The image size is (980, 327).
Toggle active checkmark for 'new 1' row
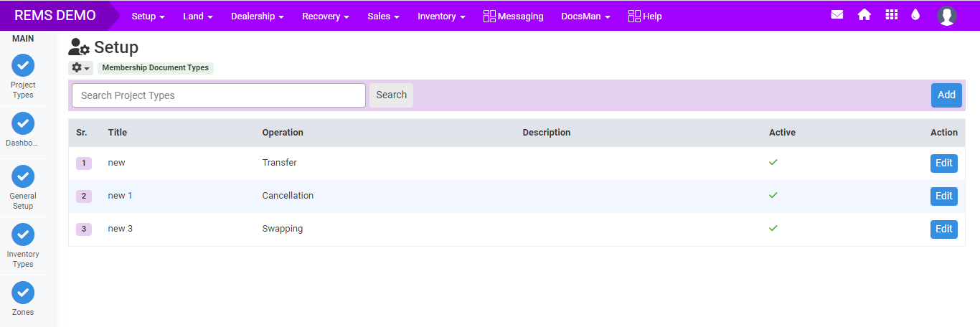point(773,195)
